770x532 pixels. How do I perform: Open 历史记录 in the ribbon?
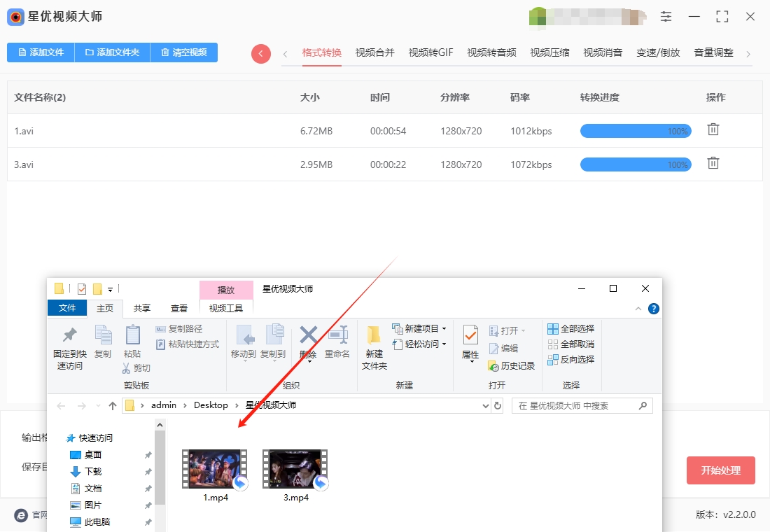pyautogui.click(x=511, y=366)
